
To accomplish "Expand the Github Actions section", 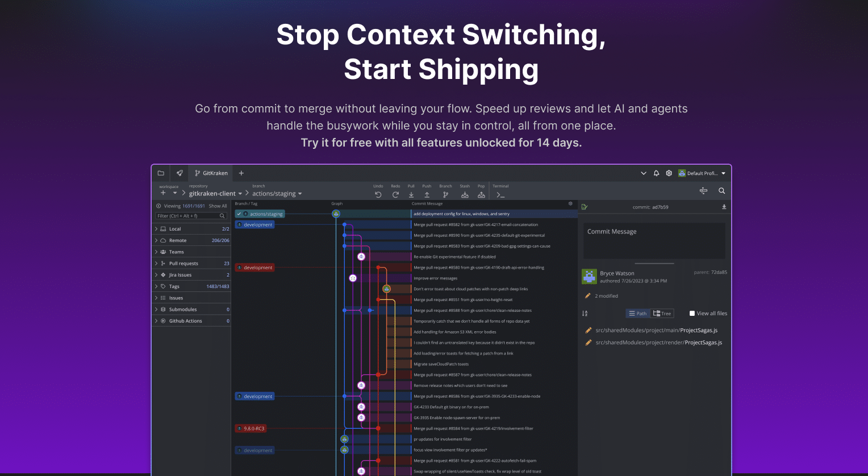I will [192, 321].
